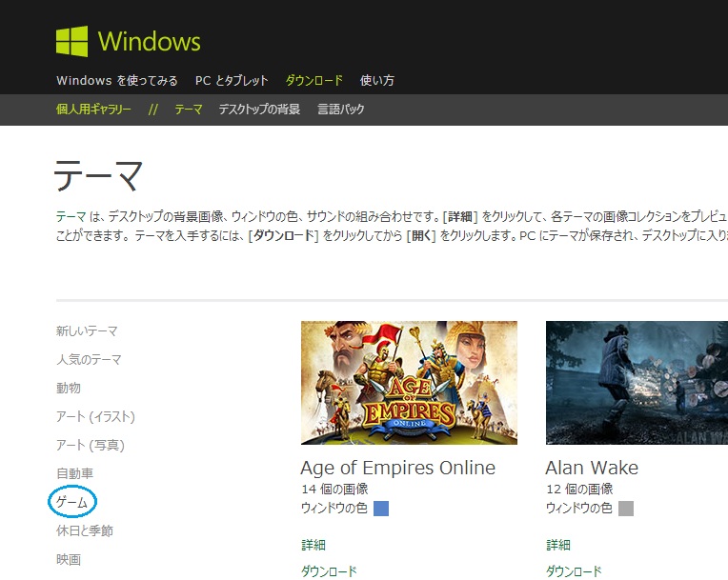Click the Alan Wake title
The width and height of the screenshot is (728, 580).
click(592, 468)
